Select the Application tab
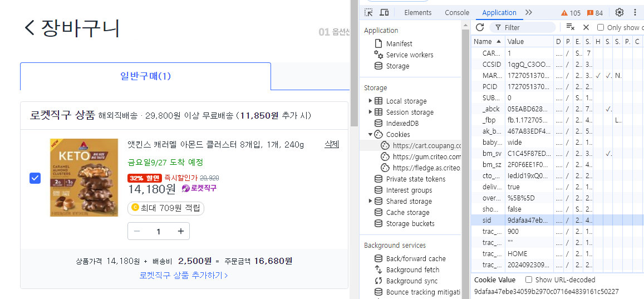The width and height of the screenshot is (644, 299). pos(499,13)
